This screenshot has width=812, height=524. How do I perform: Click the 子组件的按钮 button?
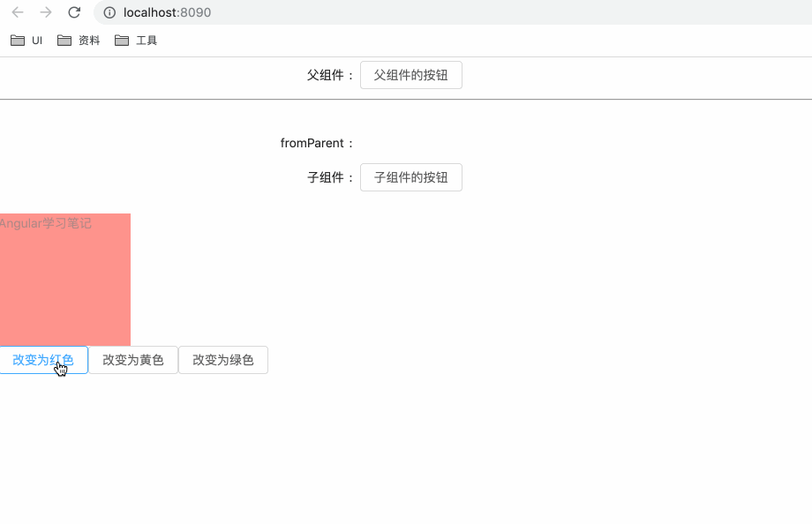410,176
